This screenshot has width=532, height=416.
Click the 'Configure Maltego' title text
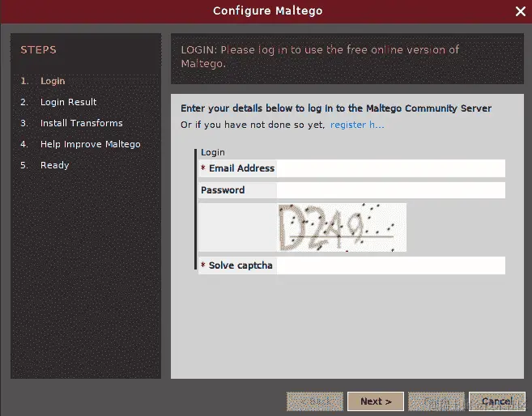(x=268, y=11)
